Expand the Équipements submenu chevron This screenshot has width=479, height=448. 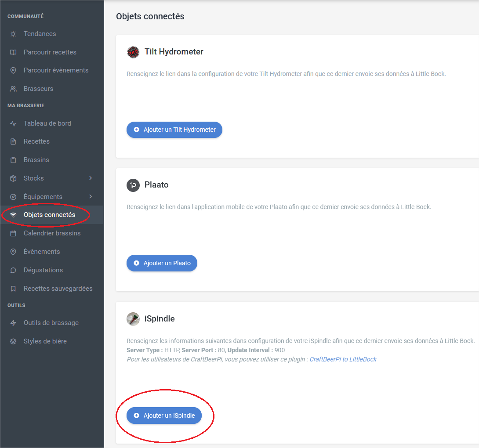[91, 197]
